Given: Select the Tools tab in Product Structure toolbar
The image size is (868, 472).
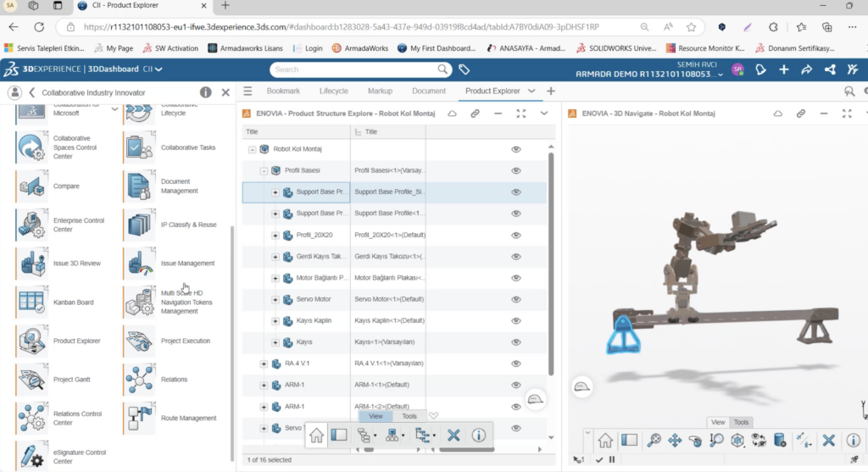Looking at the screenshot, I should pyautogui.click(x=409, y=416).
